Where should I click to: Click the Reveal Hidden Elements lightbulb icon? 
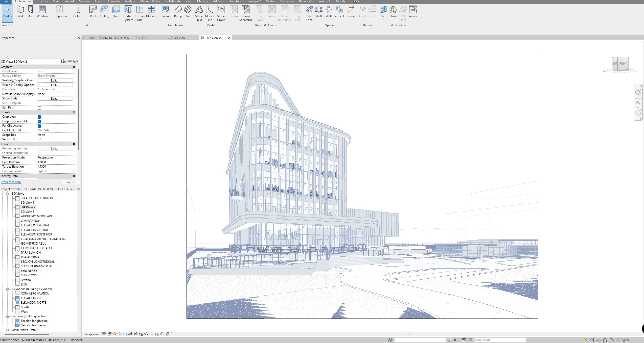tap(152, 334)
